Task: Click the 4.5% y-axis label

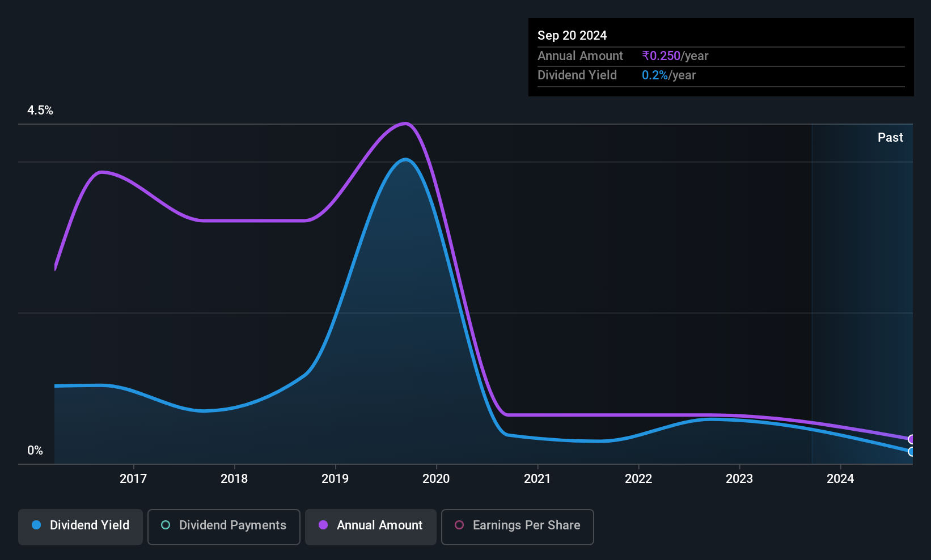Action: pyautogui.click(x=40, y=111)
